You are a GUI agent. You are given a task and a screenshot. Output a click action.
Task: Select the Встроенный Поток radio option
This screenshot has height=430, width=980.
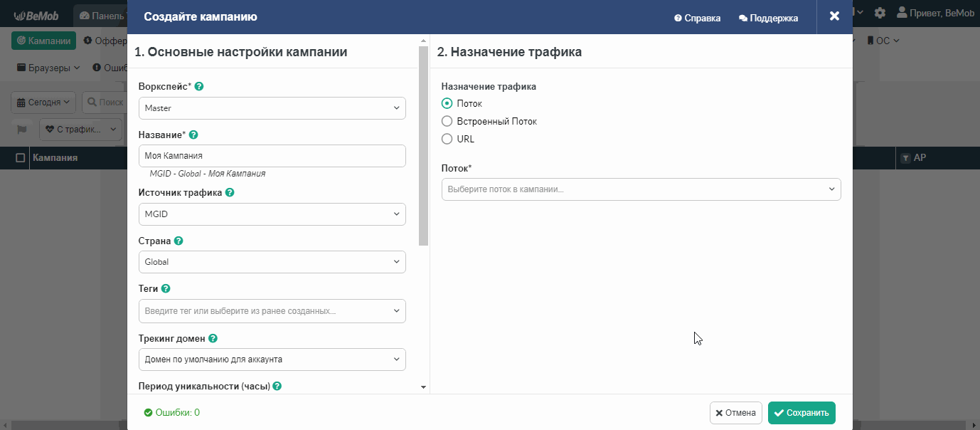click(447, 122)
